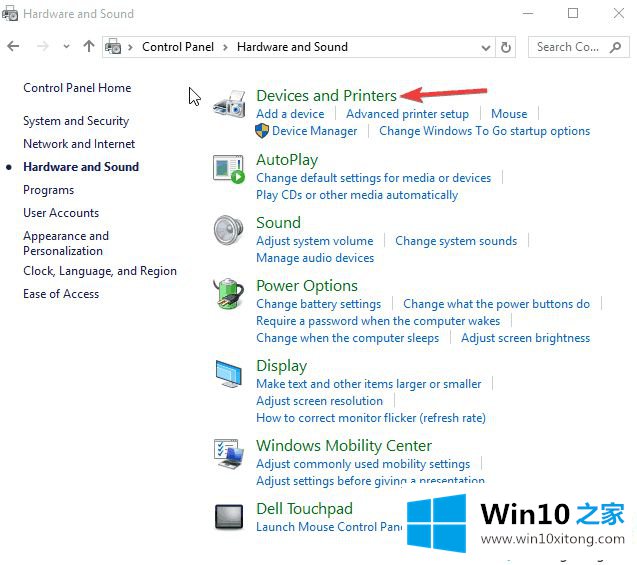Expand the address bar history dropdown
Image resolution: width=637 pixels, height=565 pixels.
(485, 48)
